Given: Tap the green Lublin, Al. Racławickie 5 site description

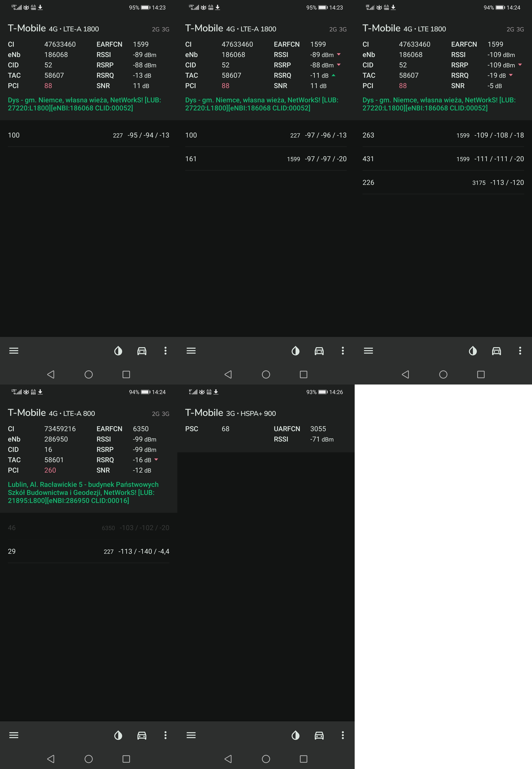Looking at the screenshot, I should pyautogui.click(x=83, y=492).
